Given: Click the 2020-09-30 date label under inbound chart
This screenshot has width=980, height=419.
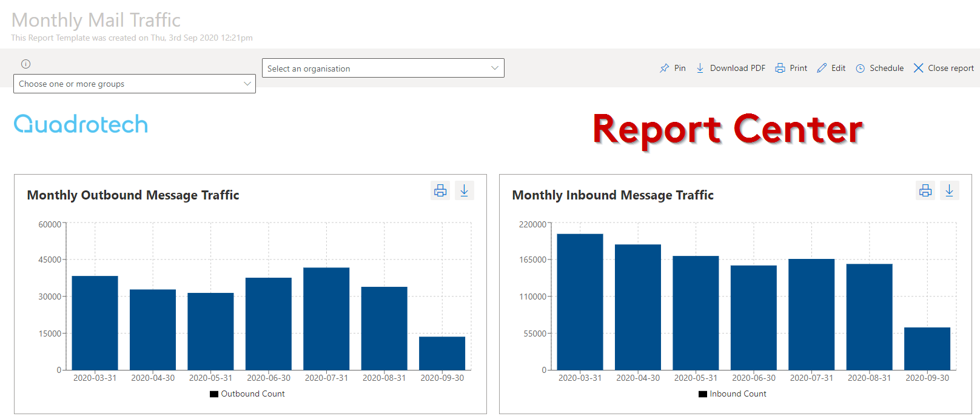Looking at the screenshot, I should click(927, 378).
